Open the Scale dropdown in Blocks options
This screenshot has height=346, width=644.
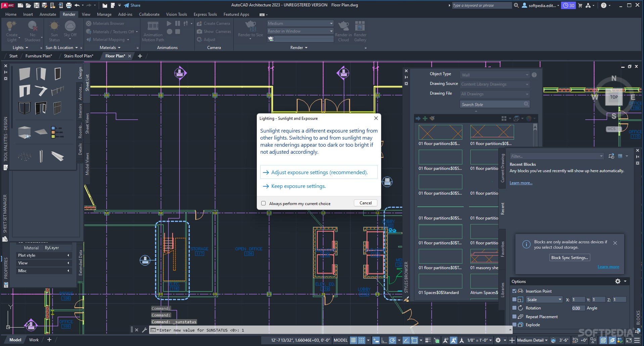pos(544,299)
